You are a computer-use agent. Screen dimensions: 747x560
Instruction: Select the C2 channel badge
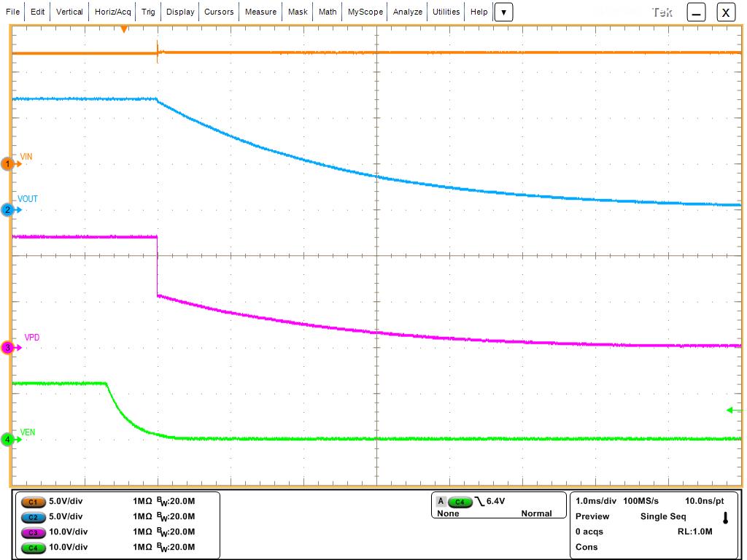click(x=34, y=516)
